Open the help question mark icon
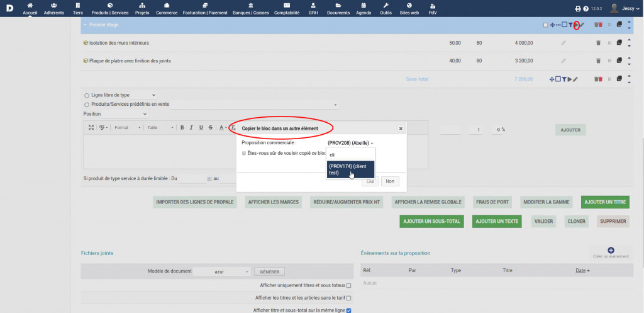Viewport: 644px width, 313px height. pos(586,8)
